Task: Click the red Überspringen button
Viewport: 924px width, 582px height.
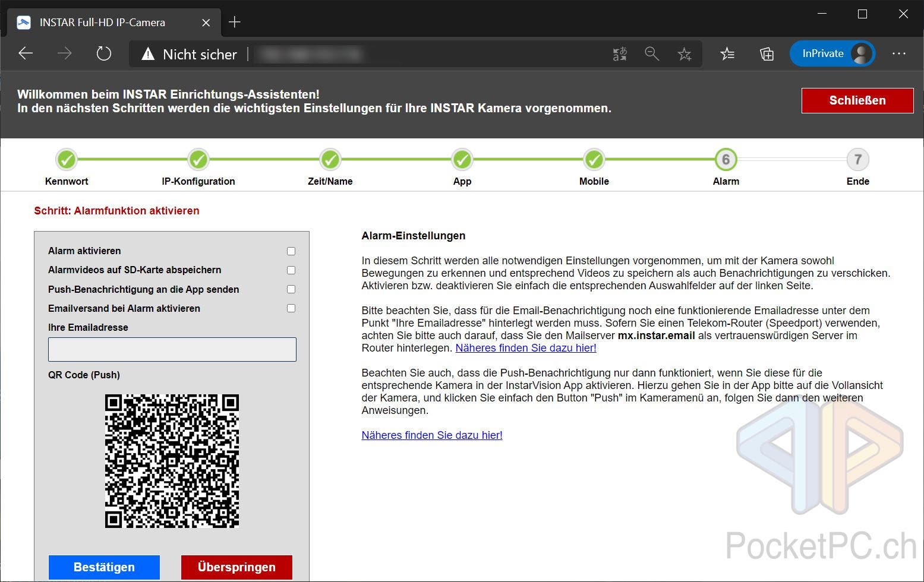Action: pos(236,567)
